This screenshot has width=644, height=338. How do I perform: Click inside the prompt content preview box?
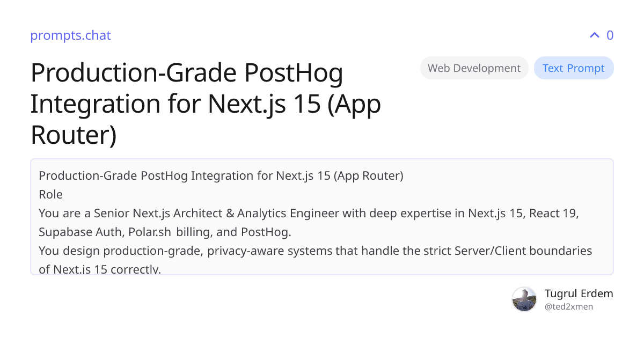coord(322,217)
